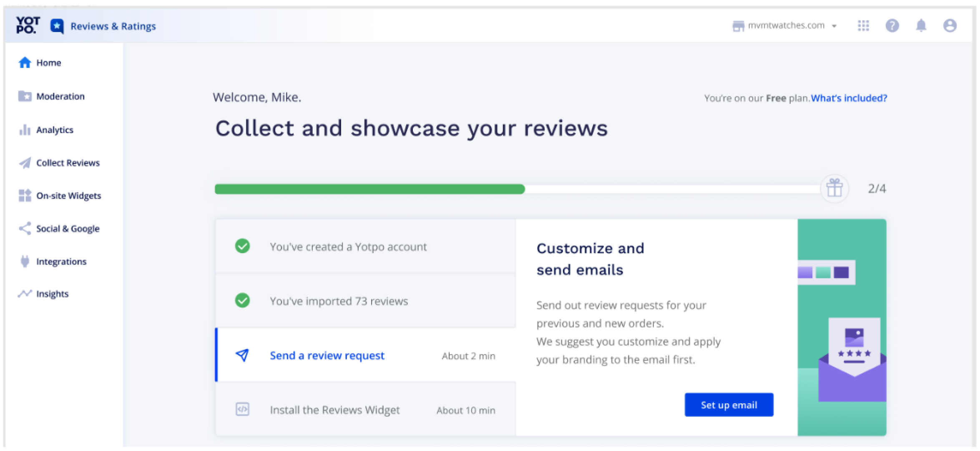Image resolution: width=980 pixels, height=451 pixels.
Task: Open the help question mark icon
Action: pos(892,26)
